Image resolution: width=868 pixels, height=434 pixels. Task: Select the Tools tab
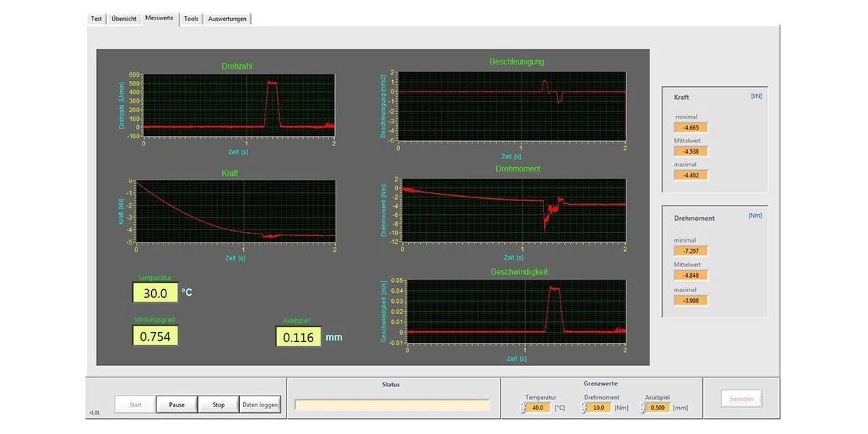click(191, 19)
